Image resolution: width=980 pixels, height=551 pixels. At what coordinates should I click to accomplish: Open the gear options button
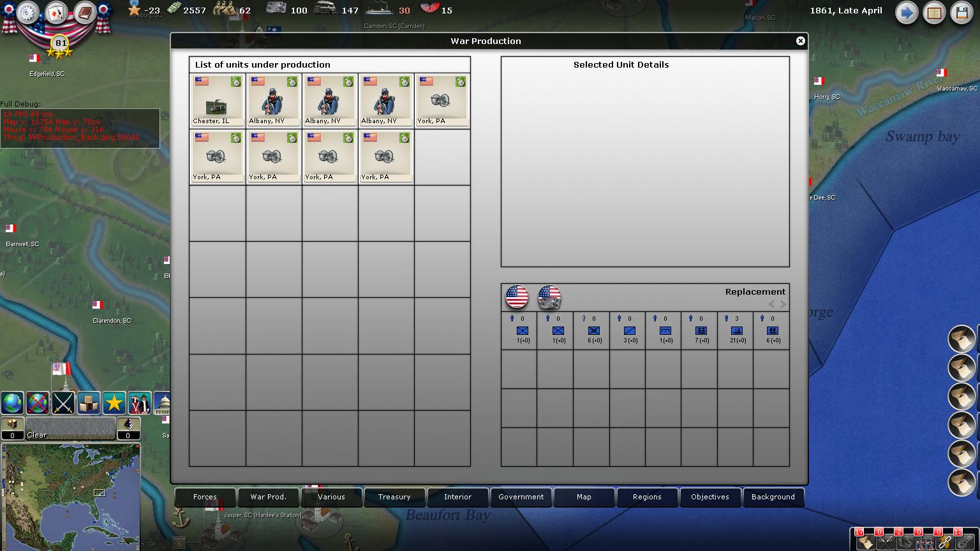(28, 13)
